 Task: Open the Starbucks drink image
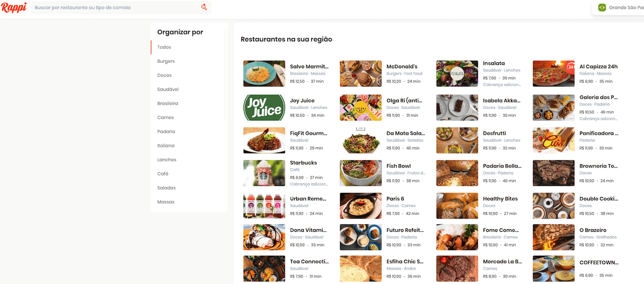264,173
